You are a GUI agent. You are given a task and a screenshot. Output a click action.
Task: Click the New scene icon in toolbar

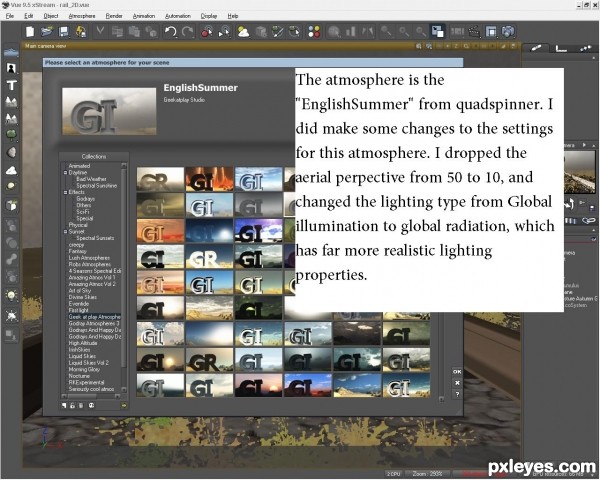coord(30,31)
